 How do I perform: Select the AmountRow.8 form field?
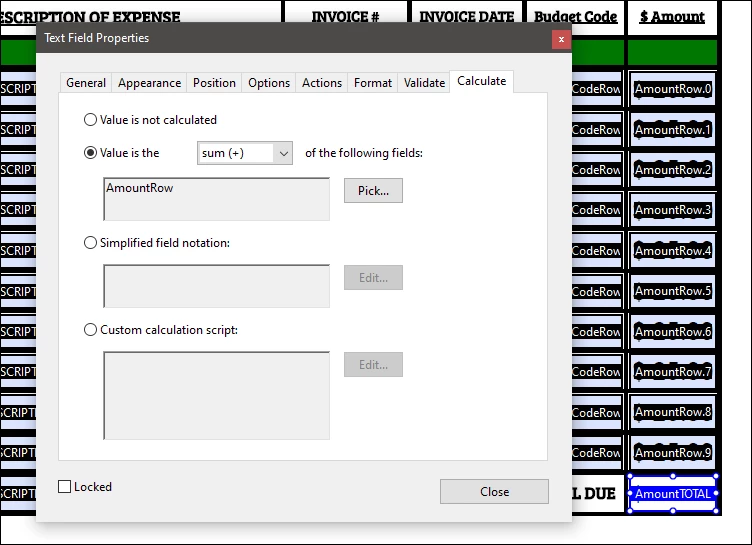(672, 412)
